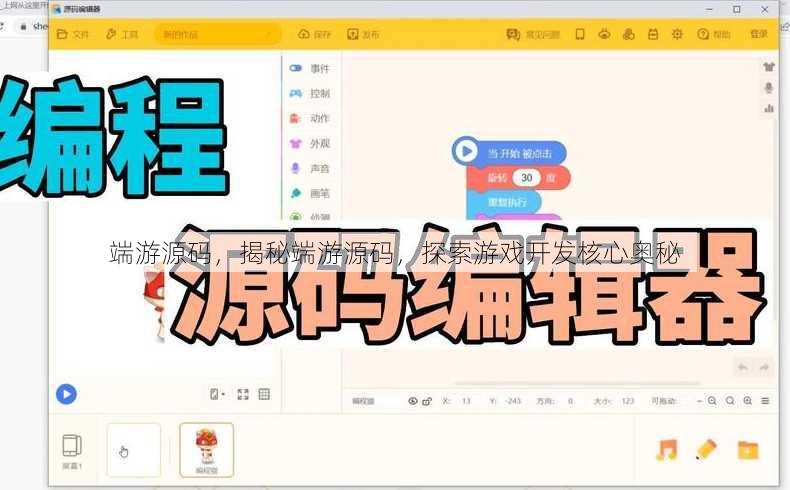Select the 控制 control block category
The height and width of the screenshot is (490, 790).
click(310, 93)
